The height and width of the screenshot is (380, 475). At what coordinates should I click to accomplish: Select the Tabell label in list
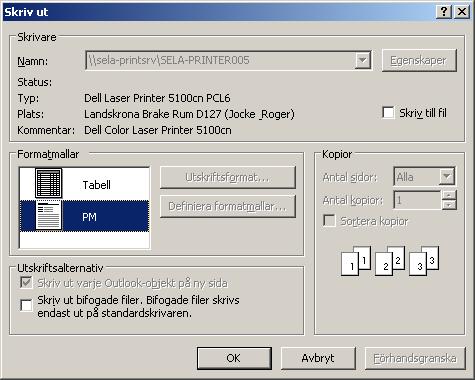click(96, 185)
